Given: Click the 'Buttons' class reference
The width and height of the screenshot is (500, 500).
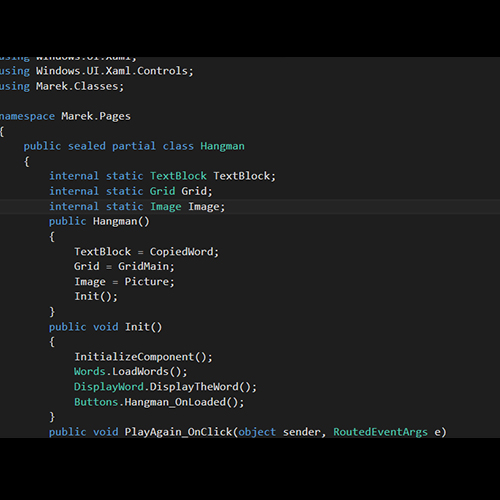Looking at the screenshot, I should click(96, 402).
